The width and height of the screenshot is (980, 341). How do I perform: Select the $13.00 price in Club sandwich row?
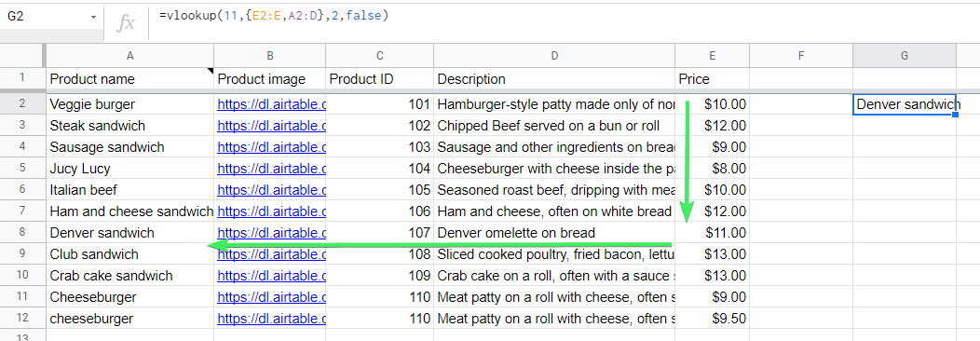(x=712, y=254)
